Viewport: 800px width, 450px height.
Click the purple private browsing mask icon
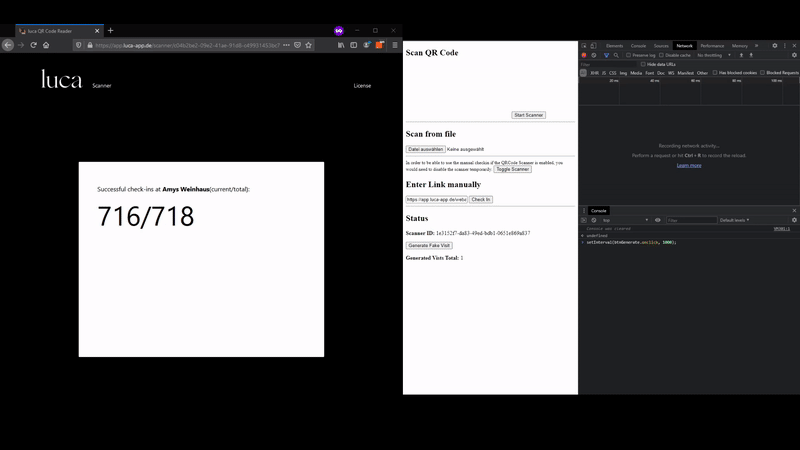(x=339, y=31)
